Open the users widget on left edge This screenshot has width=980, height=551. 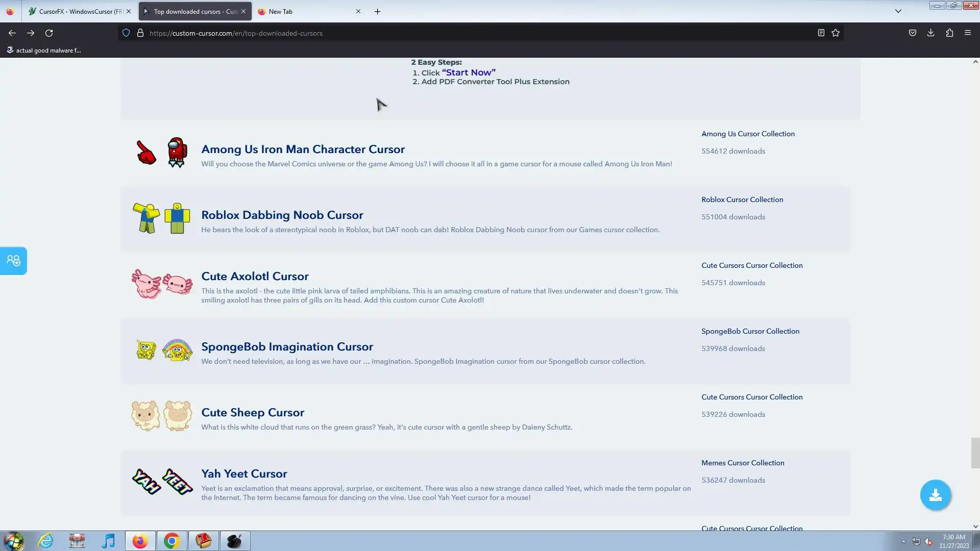tap(13, 261)
